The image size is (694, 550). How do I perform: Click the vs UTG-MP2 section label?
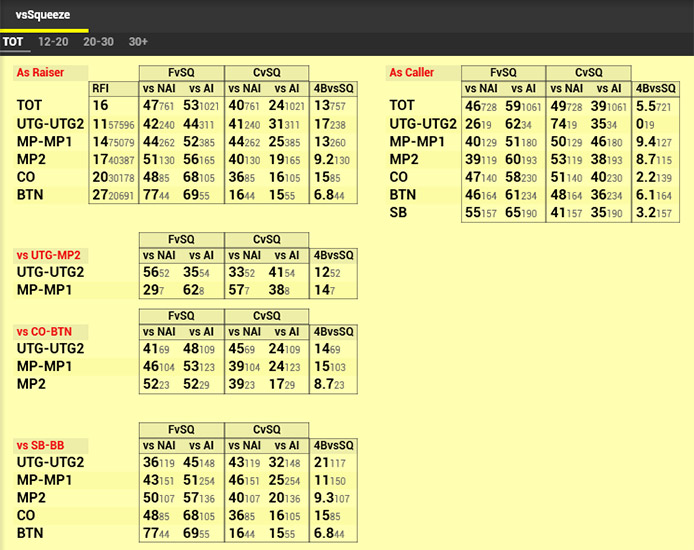point(46,255)
